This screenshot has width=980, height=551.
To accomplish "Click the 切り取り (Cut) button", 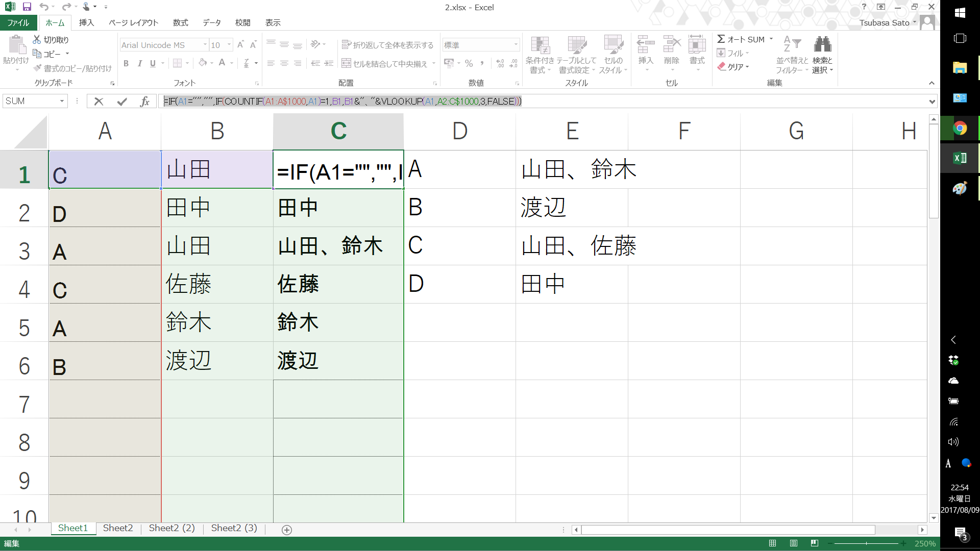I will coord(51,40).
